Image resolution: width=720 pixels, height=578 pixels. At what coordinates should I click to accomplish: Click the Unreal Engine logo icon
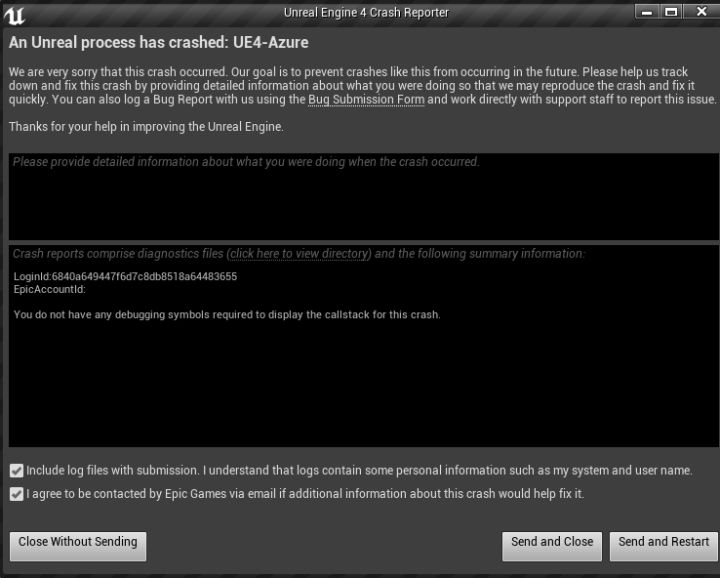(x=13, y=14)
